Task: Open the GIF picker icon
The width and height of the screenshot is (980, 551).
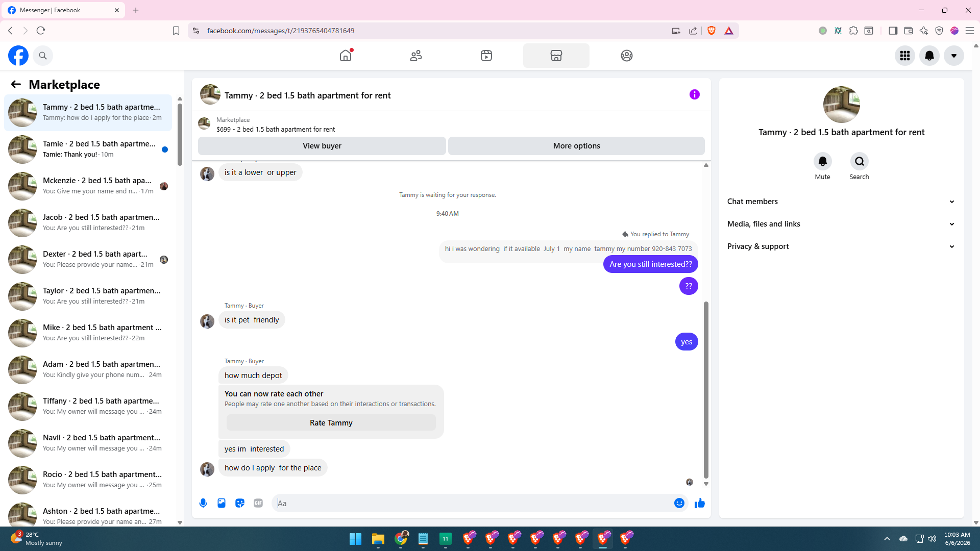Action: [x=258, y=503]
